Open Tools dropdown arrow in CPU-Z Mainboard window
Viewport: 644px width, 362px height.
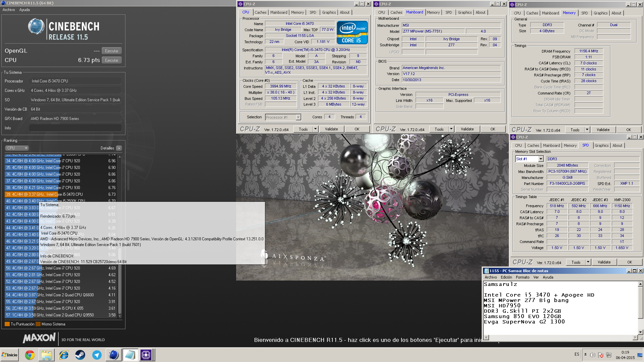tap(451, 129)
